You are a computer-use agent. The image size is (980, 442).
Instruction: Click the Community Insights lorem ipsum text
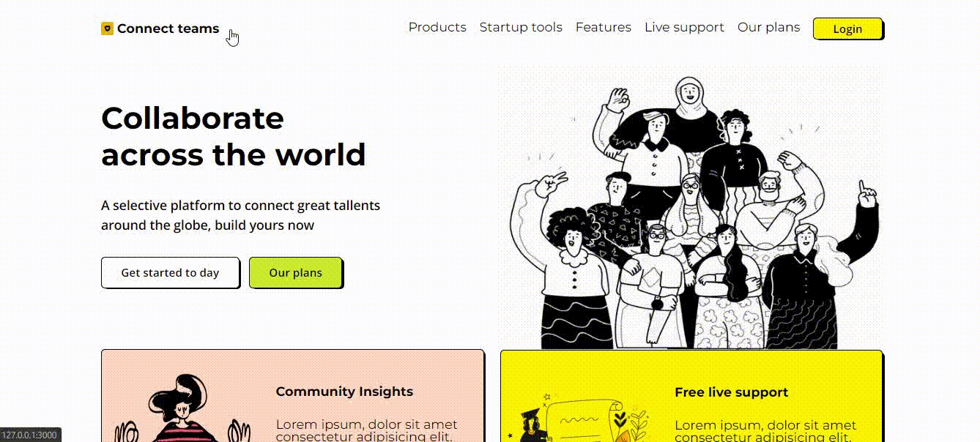point(366,430)
